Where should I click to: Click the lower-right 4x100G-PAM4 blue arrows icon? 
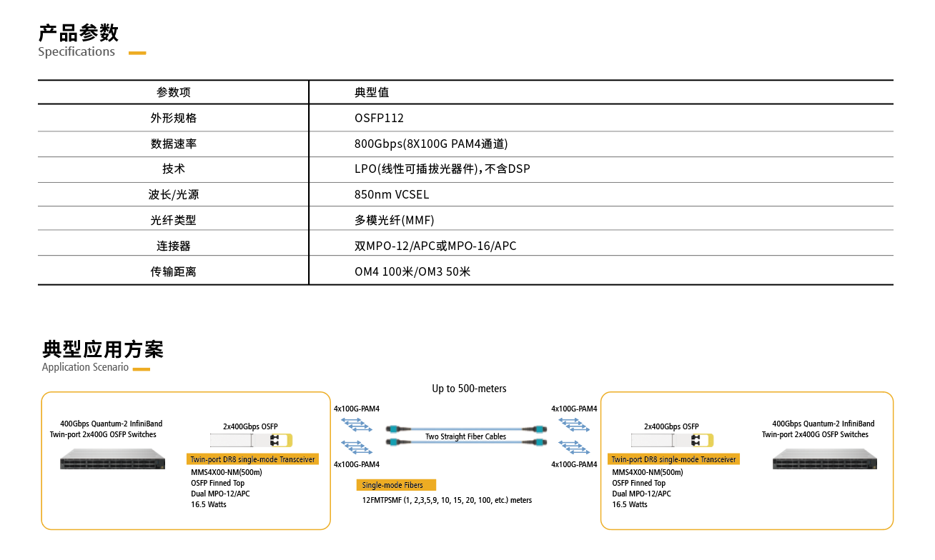(x=574, y=447)
